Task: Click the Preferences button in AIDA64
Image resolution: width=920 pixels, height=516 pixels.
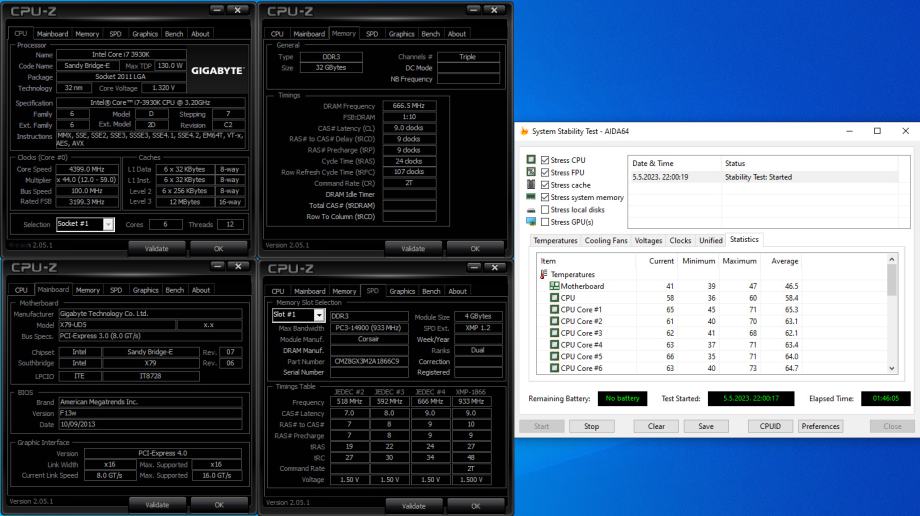Action: (x=820, y=426)
